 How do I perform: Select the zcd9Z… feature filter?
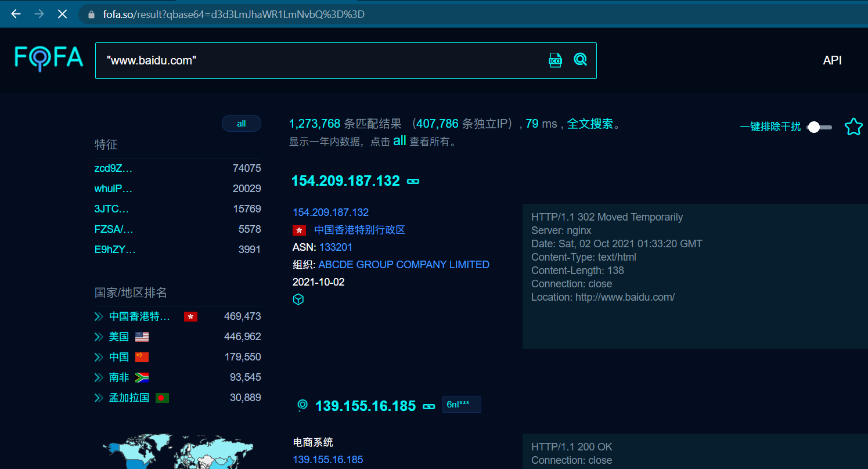[x=113, y=168]
